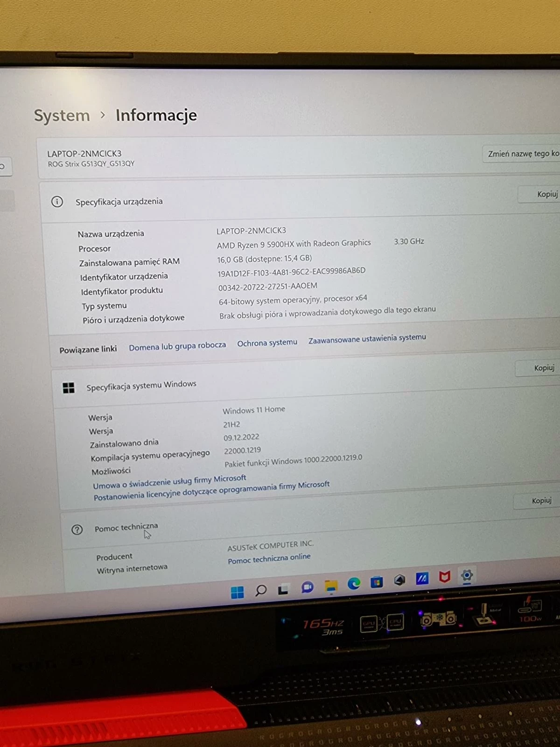This screenshot has width=560, height=747.
Task: Click info icon beside Specyfikacja urządzenia
Action: tap(57, 202)
